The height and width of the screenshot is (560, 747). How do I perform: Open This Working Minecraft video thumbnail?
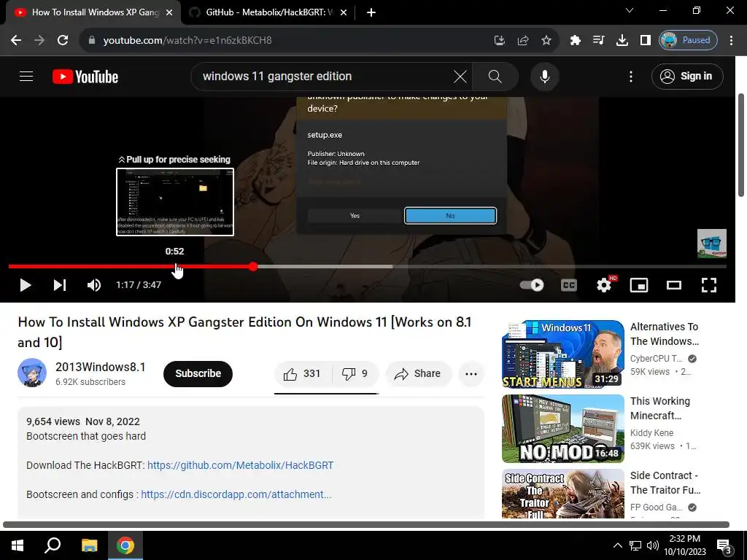coord(562,429)
